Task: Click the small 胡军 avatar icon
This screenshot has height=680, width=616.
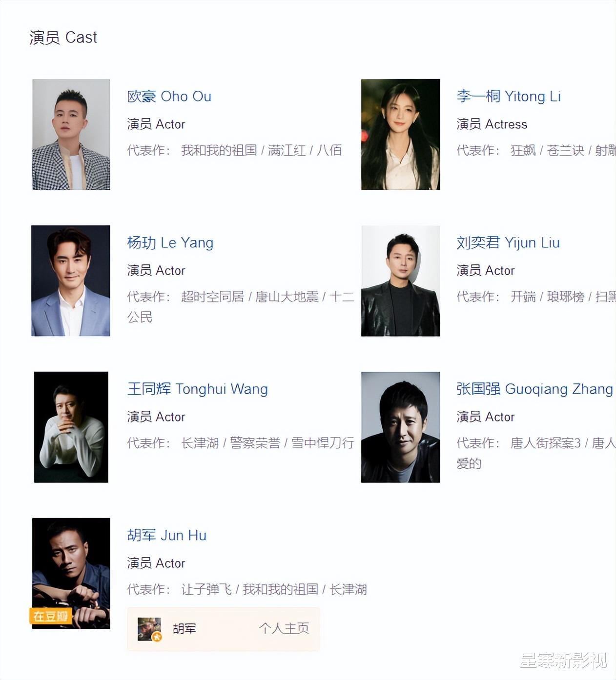Action: pos(149,629)
